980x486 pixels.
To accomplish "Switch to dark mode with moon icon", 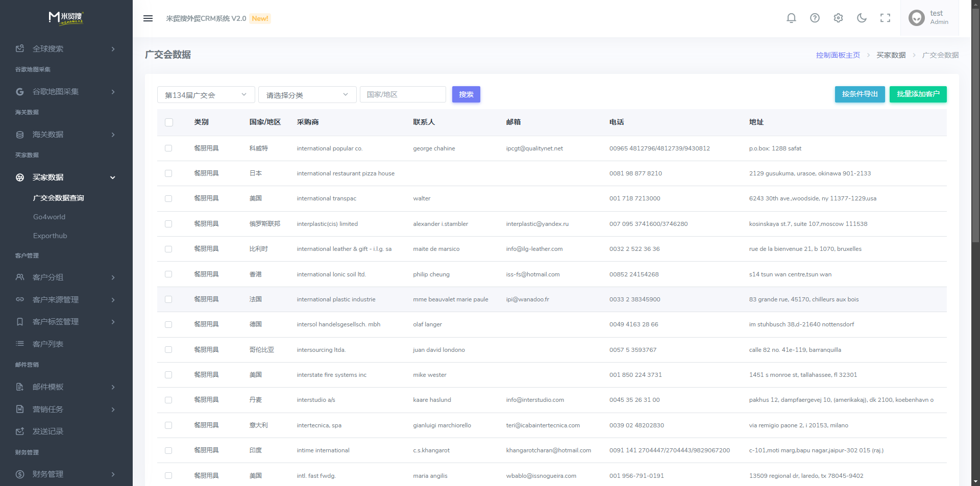I will click(862, 18).
